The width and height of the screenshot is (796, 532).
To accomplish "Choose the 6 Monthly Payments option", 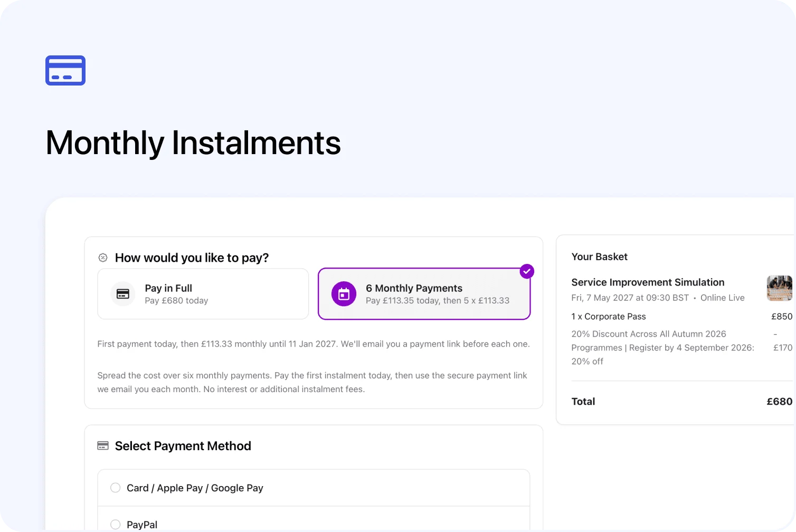I will 424,294.
